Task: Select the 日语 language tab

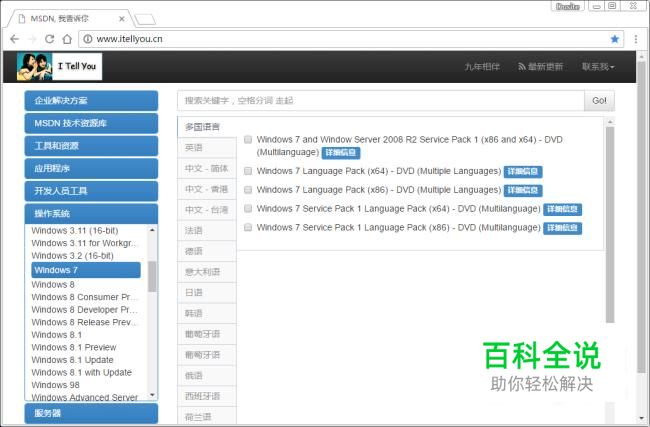Action: pyautogui.click(x=207, y=293)
